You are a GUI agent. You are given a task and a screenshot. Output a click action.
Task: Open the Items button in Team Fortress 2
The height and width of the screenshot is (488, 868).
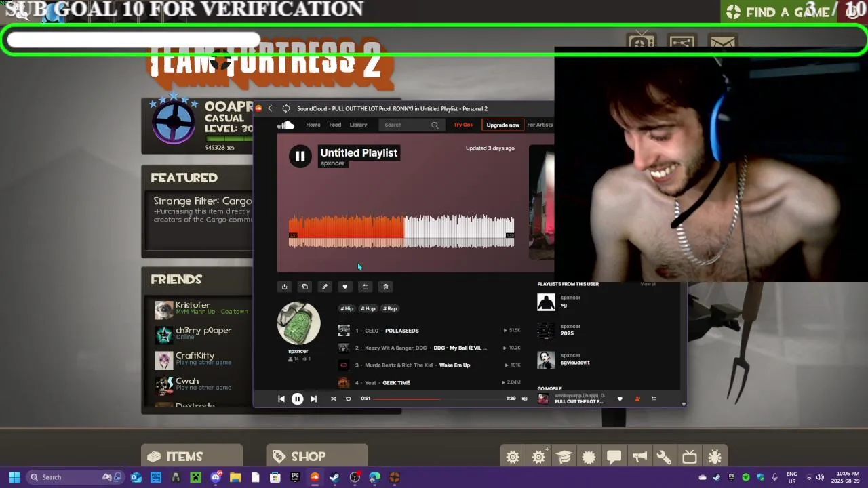(192, 457)
